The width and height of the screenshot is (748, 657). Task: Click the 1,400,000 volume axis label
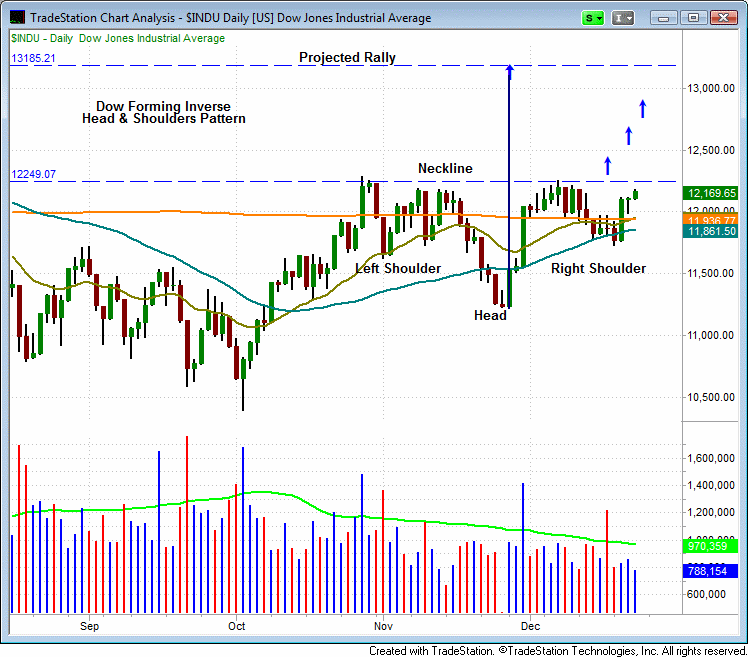point(711,486)
